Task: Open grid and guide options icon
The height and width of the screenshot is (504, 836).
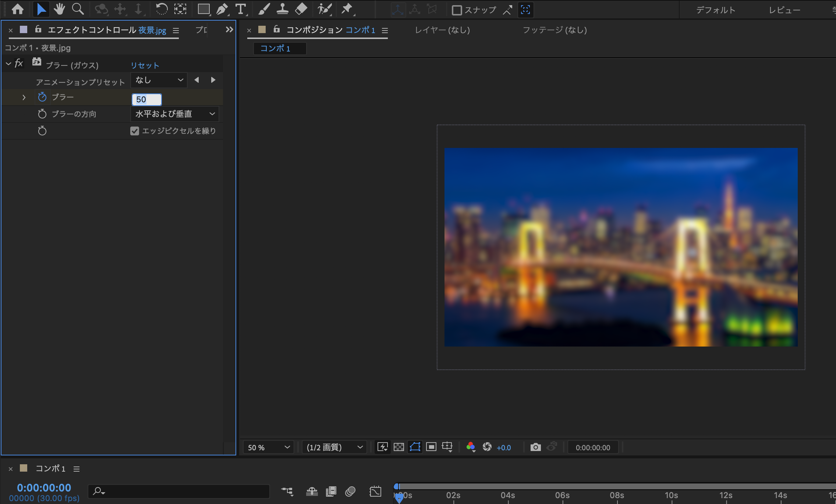Action: coord(447,447)
